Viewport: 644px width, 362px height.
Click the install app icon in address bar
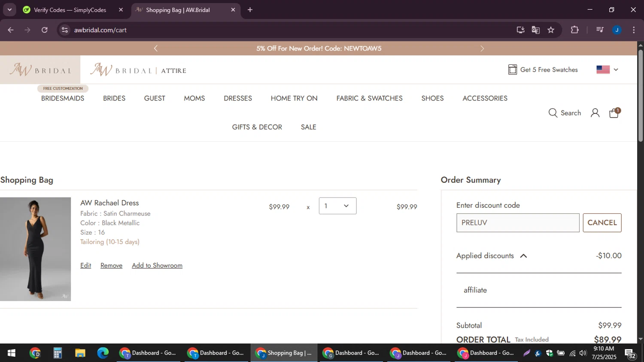pos(520,30)
